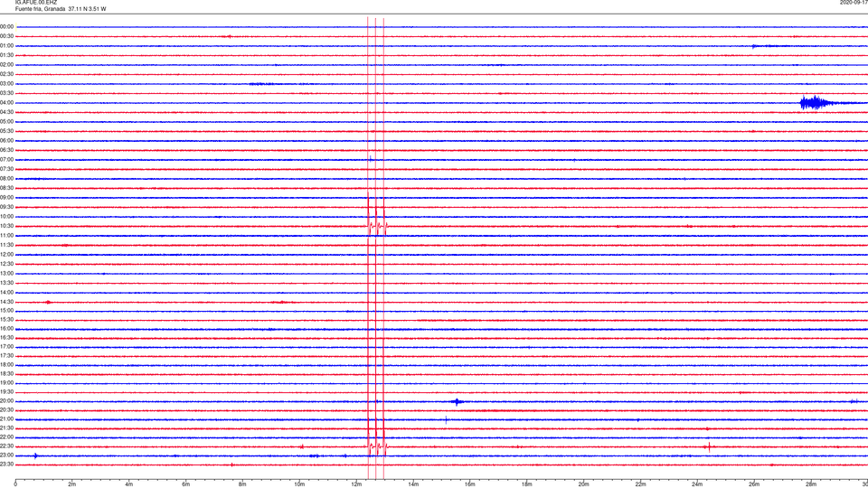
Task: Click the 12m axis tick label
Action: (x=356, y=484)
